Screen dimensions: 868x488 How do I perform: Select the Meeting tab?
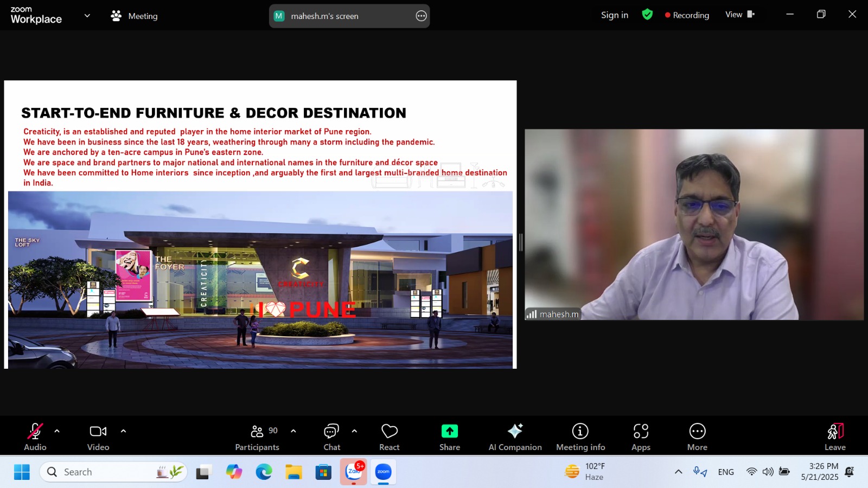click(x=134, y=16)
